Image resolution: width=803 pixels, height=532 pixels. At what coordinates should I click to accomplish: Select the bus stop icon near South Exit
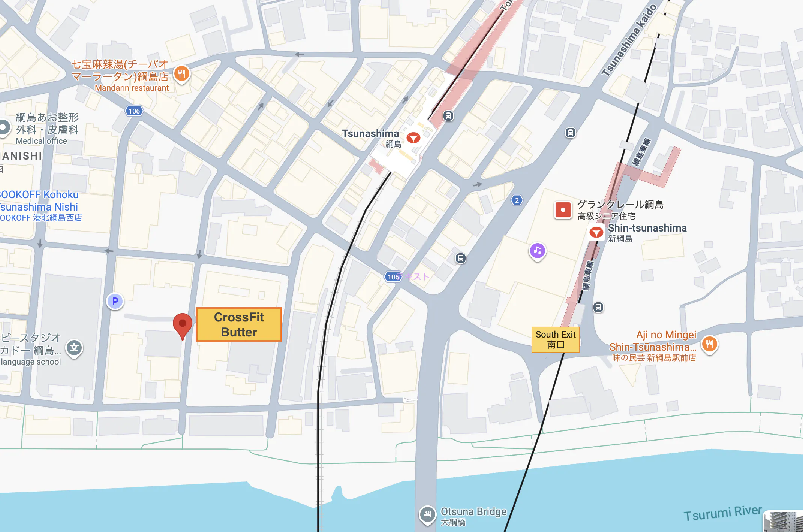[598, 307]
